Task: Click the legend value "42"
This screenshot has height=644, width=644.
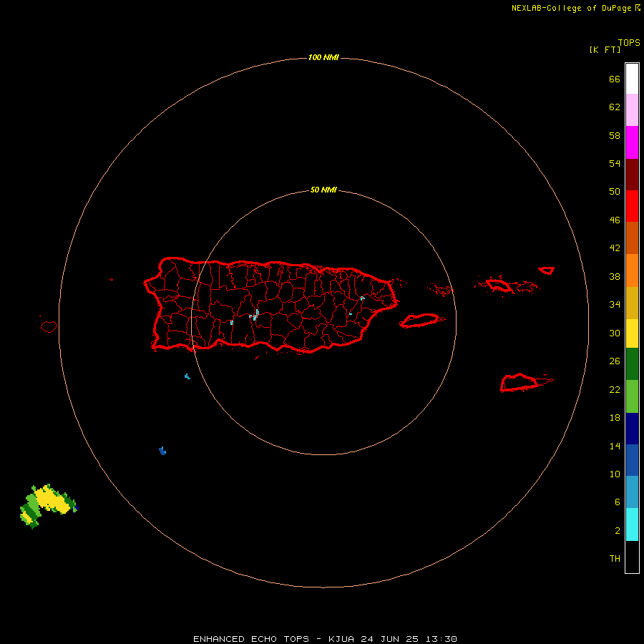Action: [x=615, y=248]
